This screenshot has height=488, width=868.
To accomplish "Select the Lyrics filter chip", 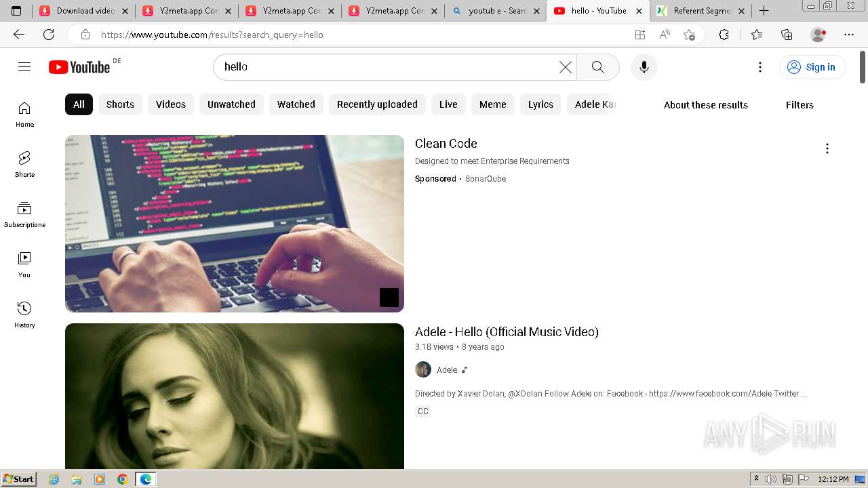I will (x=540, y=104).
